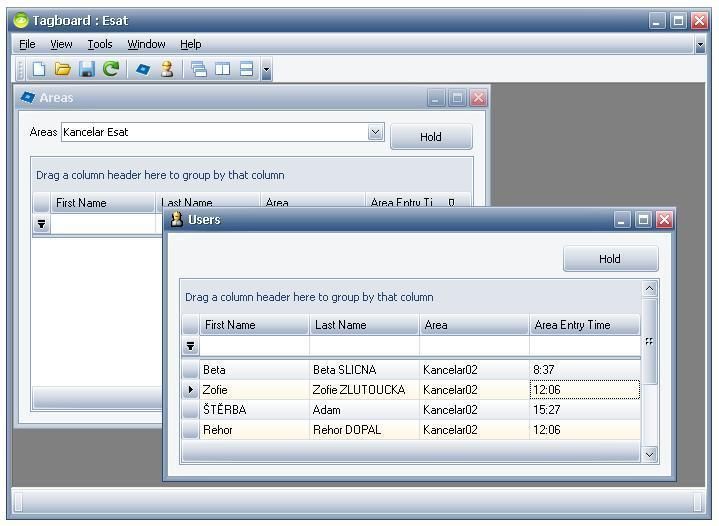Click the Users grid scroll down arrow
The image size is (719, 526).
pos(650,454)
